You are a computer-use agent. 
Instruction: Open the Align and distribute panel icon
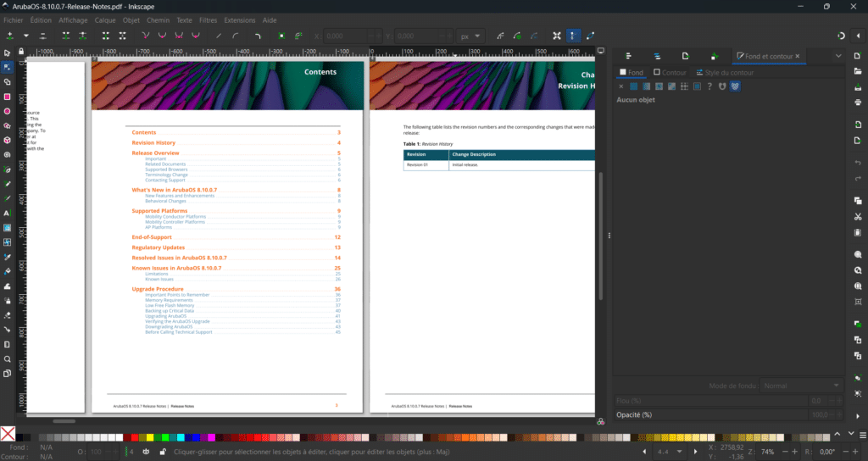628,56
